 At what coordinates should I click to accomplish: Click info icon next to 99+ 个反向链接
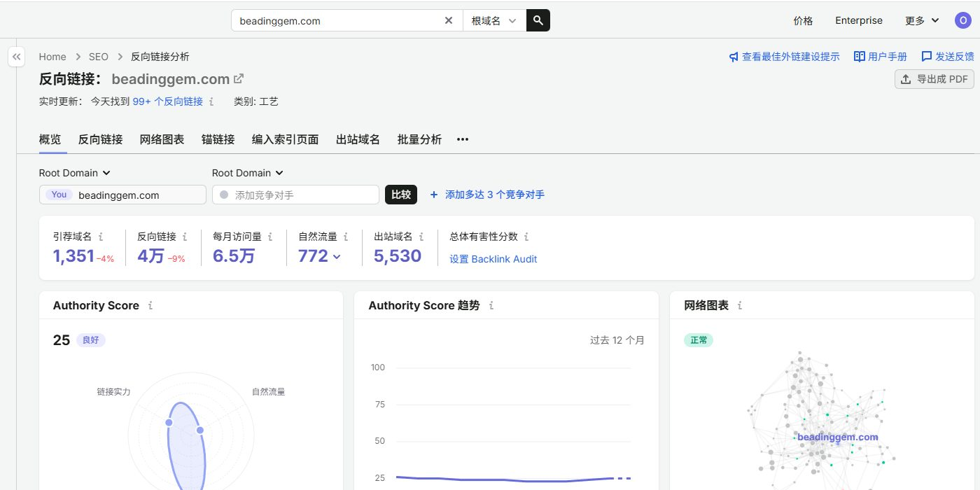pyautogui.click(x=211, y=101)
